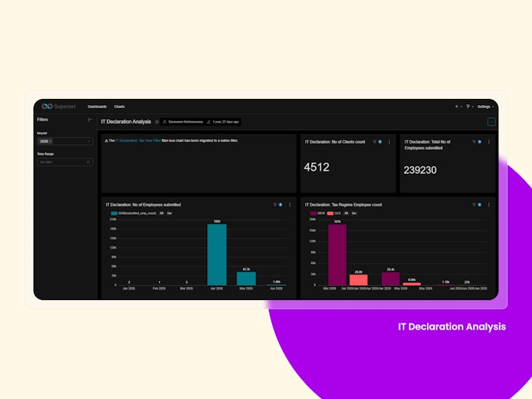The height and width of the screenshot is (399, 532).
Task: Collapse the Filters sidebar using collapse icon
Action: [90, 119]
